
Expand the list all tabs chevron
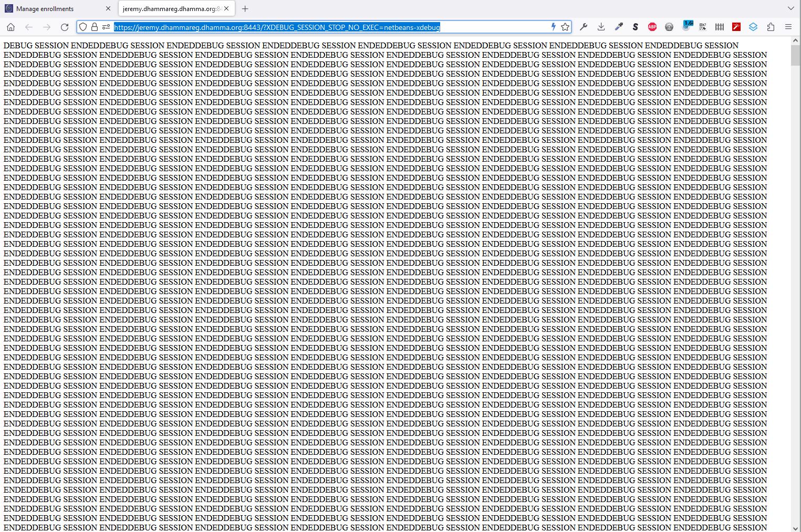point(790,8)
